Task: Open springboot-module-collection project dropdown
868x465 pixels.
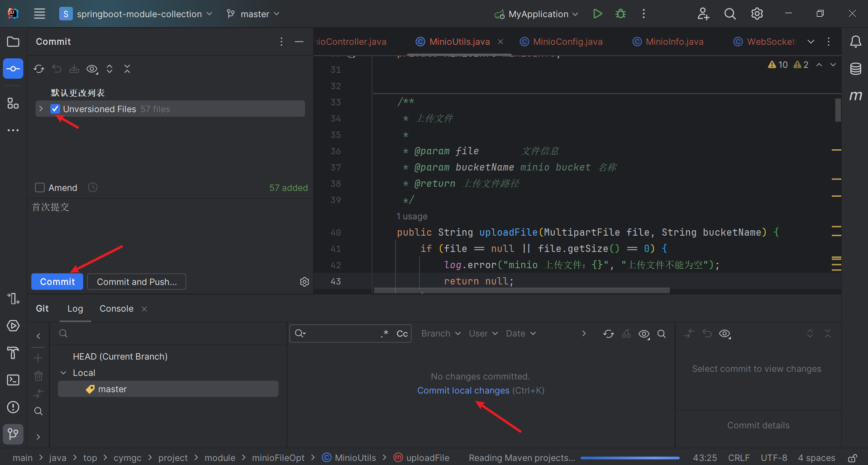Action: pyautogui.click(x=136, y=14)
